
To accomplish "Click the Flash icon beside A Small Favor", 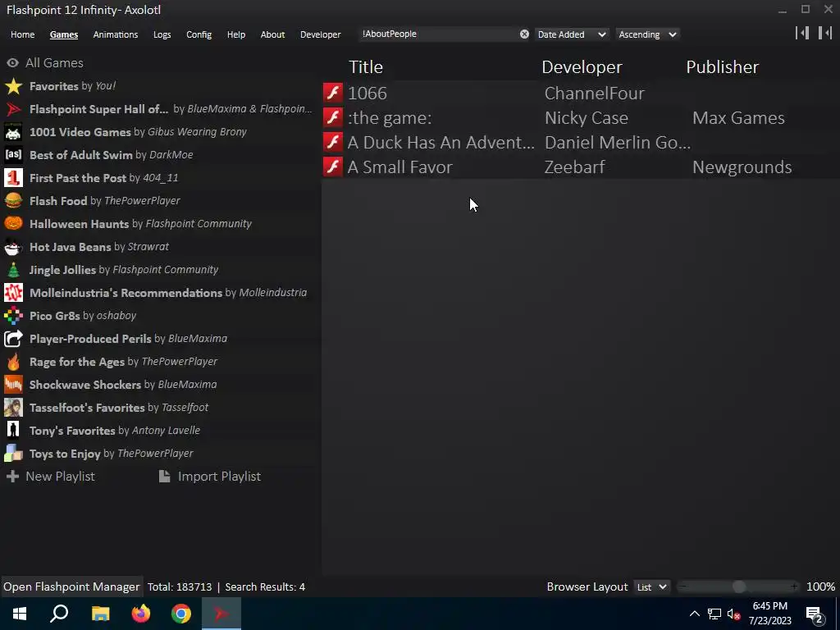I will [333, 167].
